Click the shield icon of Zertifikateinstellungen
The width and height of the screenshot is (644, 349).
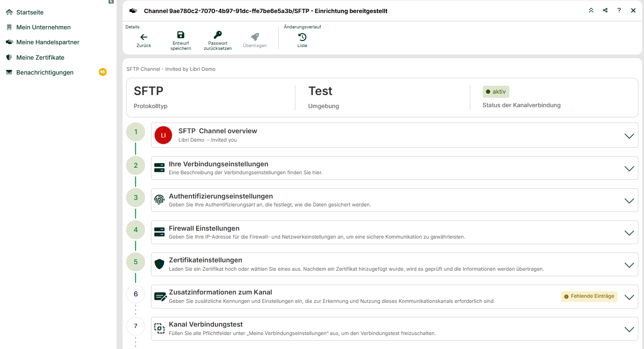pos(159,264)
